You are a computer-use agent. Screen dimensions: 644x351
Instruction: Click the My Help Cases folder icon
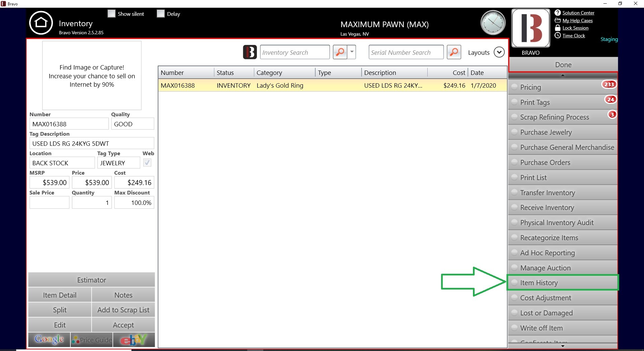557,20
